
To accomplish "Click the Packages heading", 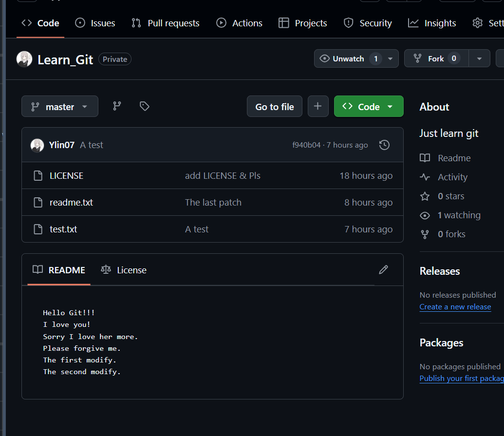I will point(441,343).
